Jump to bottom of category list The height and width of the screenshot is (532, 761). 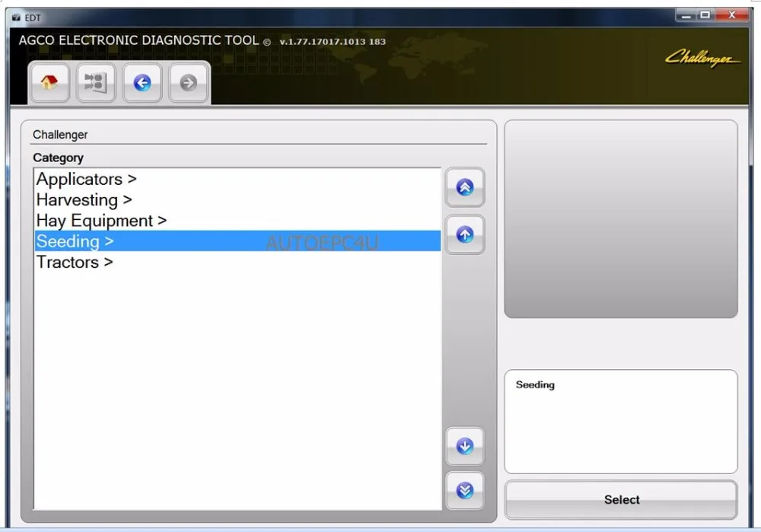pos(464,490)
